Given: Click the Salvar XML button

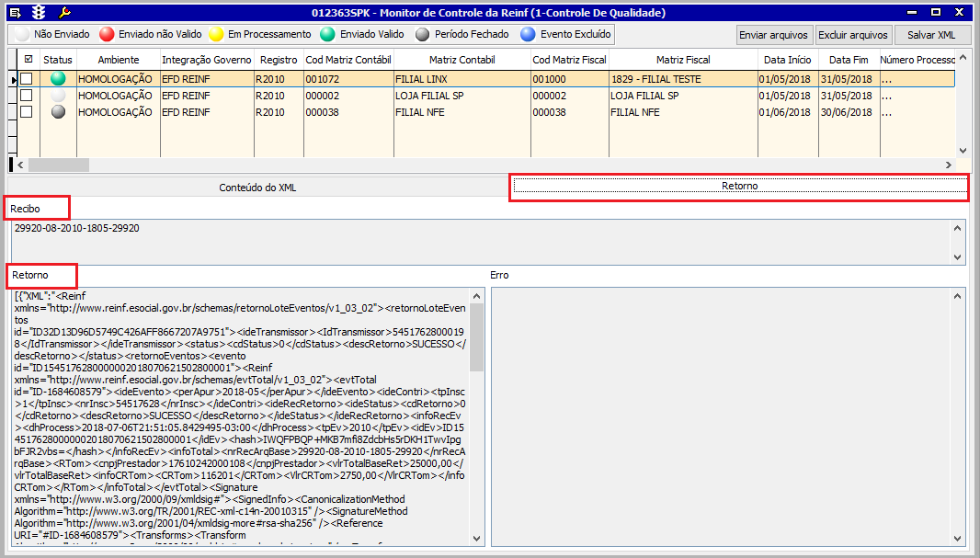Looking at the screenshot, I should pos(931,35).
